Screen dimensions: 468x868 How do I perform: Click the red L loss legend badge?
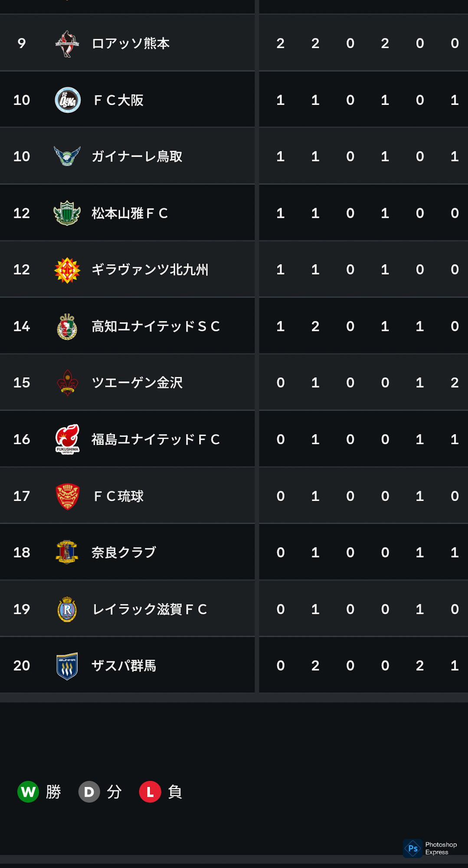(x=150, y=792)
